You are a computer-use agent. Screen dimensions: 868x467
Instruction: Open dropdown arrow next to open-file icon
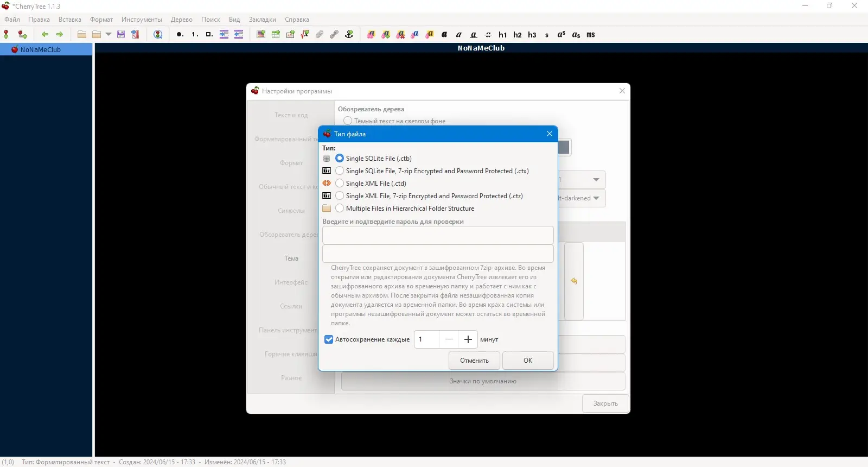[108, 34]
